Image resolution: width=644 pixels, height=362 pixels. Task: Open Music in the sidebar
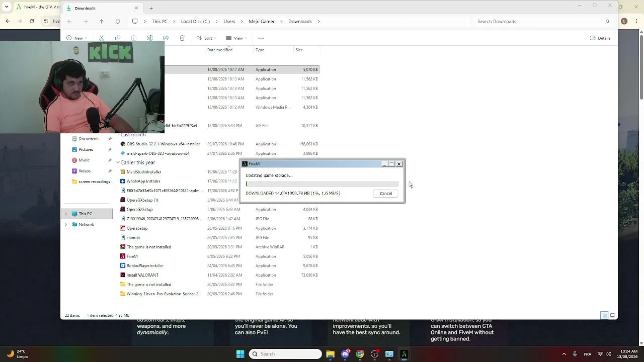coord(84,160)
